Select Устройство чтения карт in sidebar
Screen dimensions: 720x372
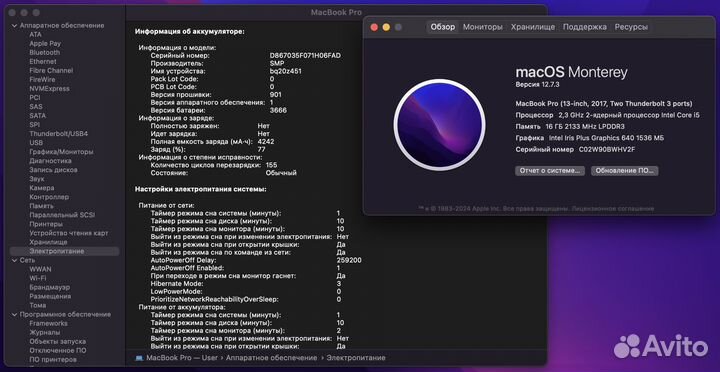(x=69, y=233)
